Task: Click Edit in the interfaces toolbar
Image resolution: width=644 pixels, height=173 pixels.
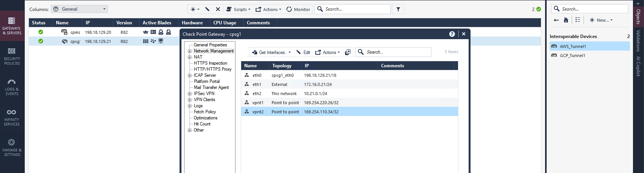Action: (303, 52)
